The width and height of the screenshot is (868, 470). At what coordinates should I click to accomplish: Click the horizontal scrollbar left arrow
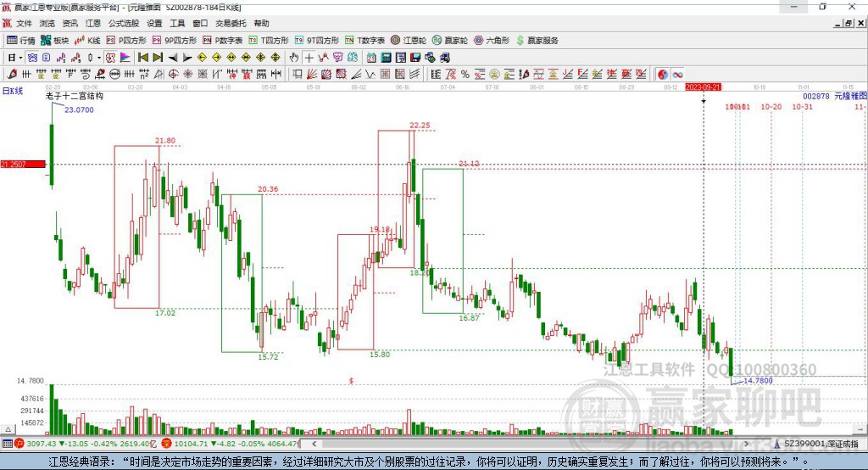(314, 444)
